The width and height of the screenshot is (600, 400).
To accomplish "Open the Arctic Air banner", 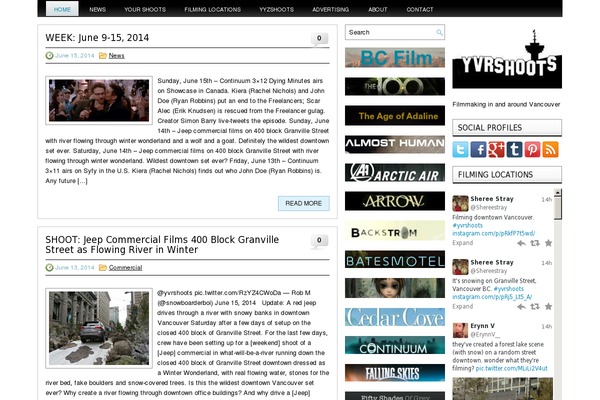I will tap(395, 173).
